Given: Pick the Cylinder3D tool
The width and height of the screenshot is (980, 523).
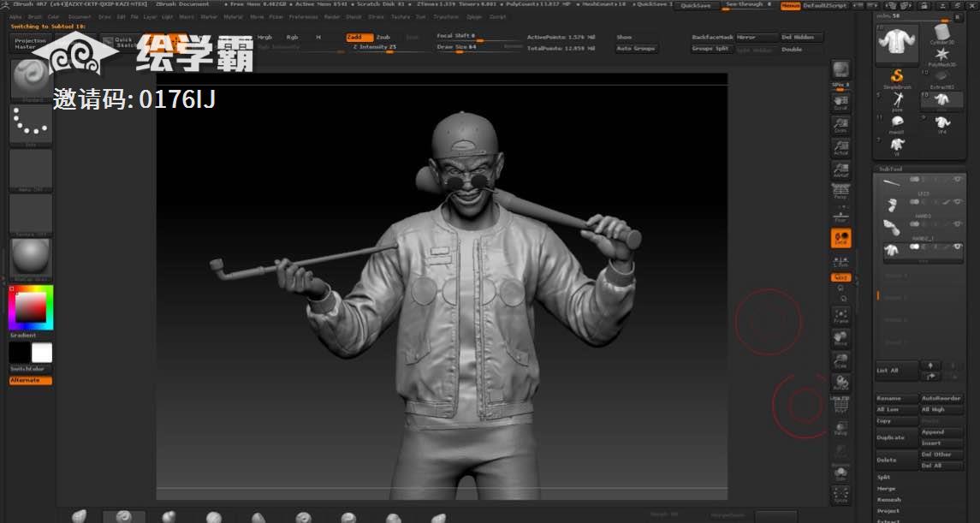Looking at the screenshot, I should [941, 33].
